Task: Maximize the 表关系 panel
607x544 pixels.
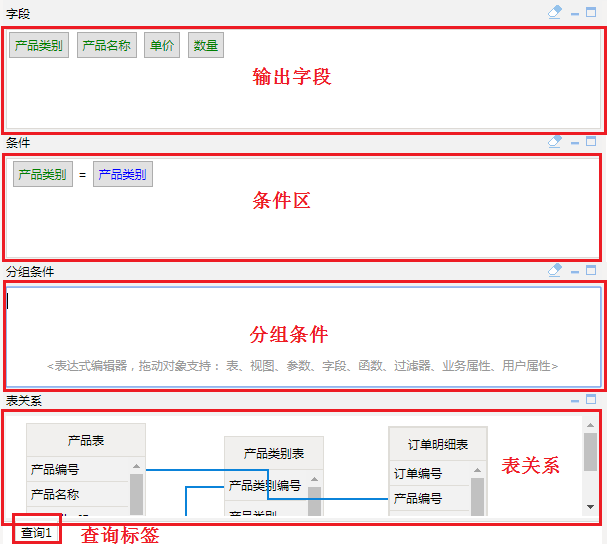Action: pos(591,399)
